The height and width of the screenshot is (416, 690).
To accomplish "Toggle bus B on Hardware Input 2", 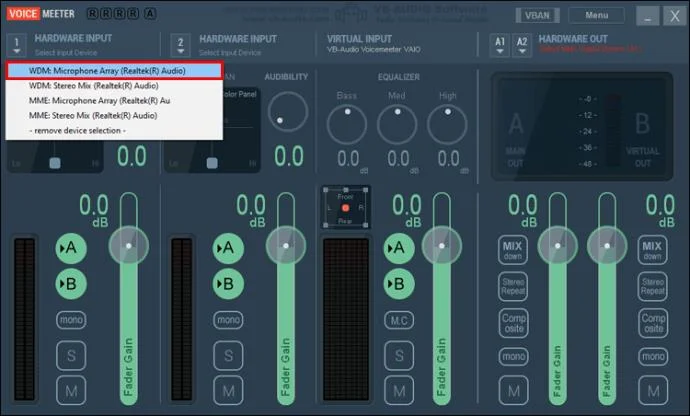I will coord(228,284).
